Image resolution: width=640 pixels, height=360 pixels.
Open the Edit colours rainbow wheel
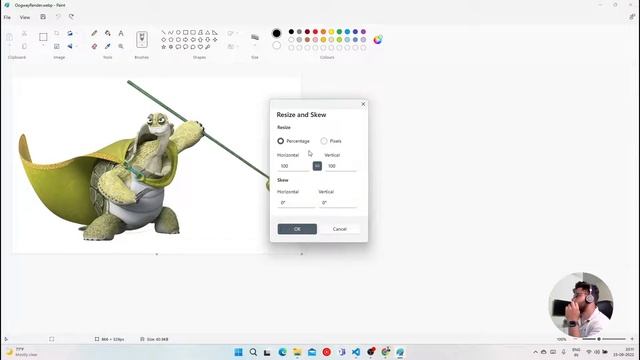click(x=378, y=40)
